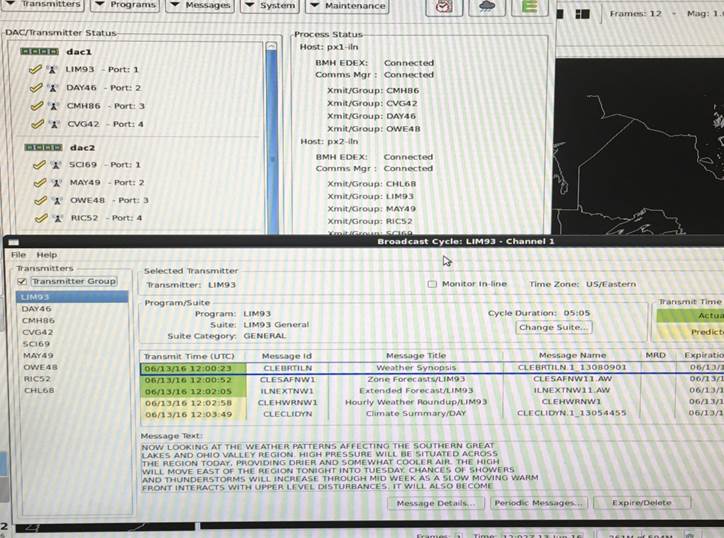Viewport: 724px width, 538px height.
Task: Click the alarm clock icon in the toolbar
Action: pos(444,7)
